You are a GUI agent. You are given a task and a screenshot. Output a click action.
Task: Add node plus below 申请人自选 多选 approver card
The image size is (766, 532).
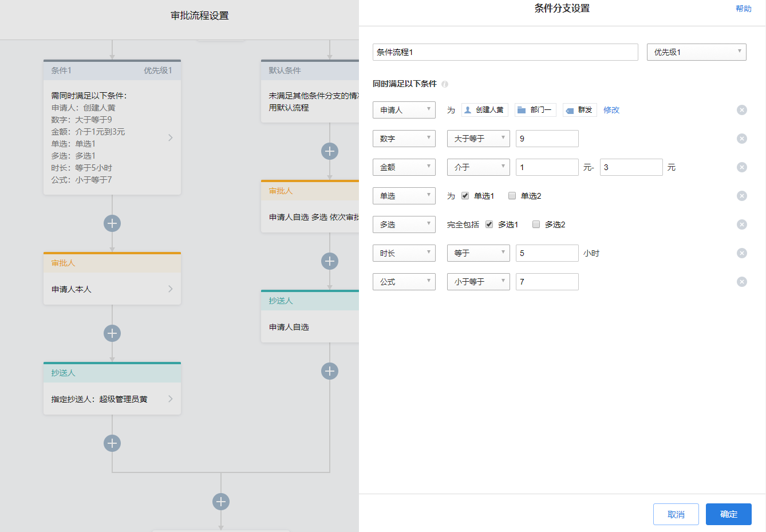point(330,261)
